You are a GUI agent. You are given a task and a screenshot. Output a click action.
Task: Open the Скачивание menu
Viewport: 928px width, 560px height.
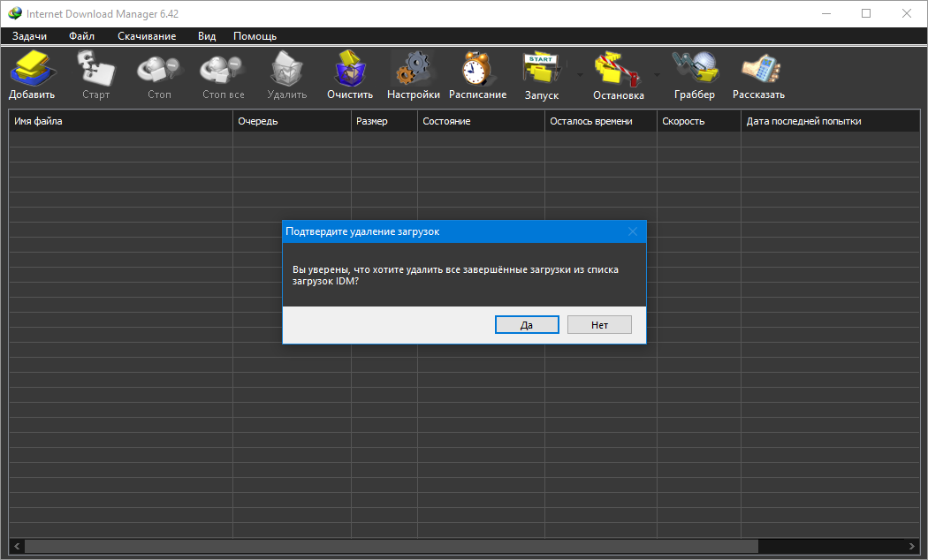click(147, 36)
